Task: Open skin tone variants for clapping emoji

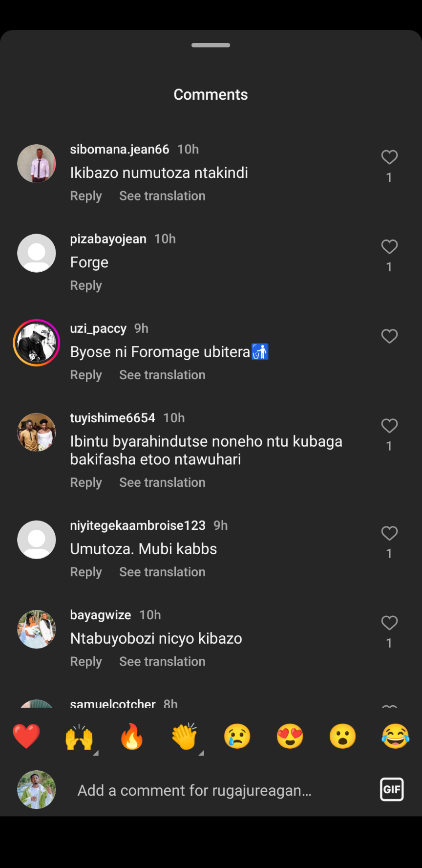Action: click(x=201, y=753)
